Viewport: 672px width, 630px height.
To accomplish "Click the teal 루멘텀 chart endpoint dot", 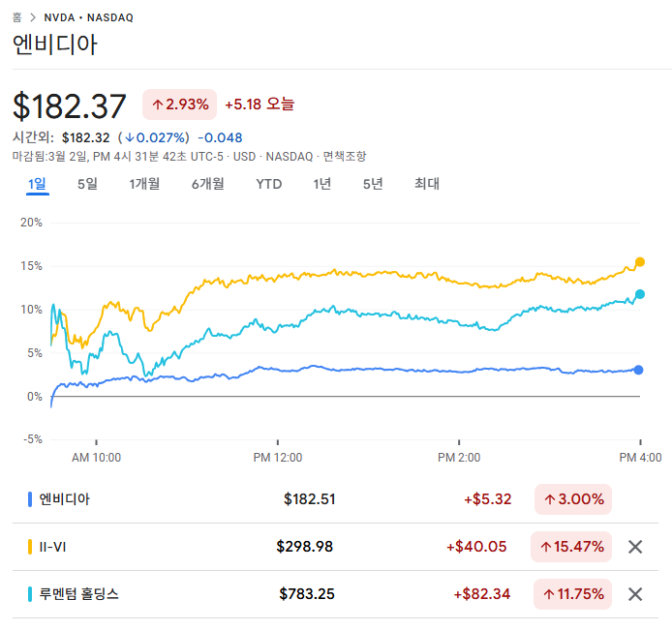I will 639,294.
